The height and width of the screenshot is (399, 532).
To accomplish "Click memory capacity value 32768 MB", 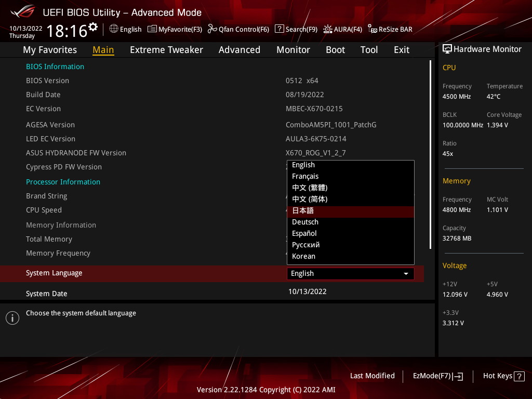I will pos(457,238).
